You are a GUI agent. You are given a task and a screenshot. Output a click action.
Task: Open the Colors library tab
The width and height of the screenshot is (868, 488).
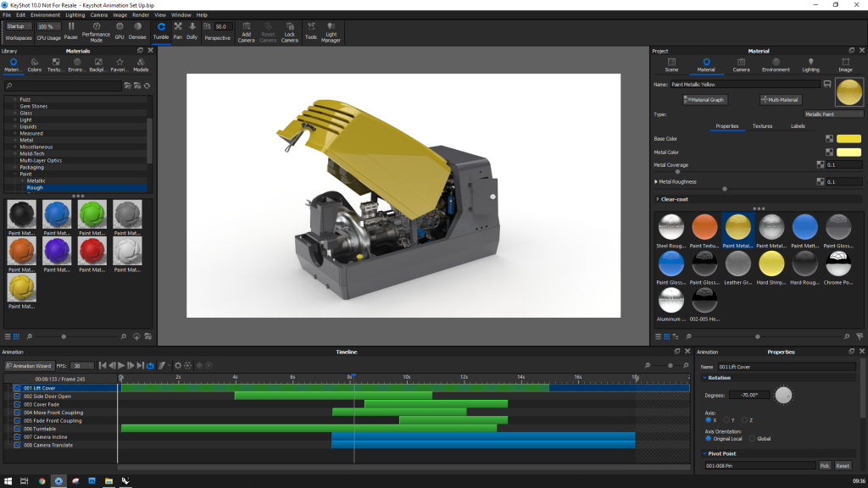[x=34, y=65]
